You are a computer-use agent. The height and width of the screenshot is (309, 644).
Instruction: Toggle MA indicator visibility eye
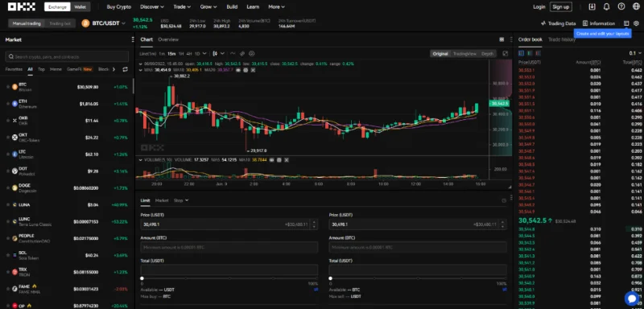[238, 70]
